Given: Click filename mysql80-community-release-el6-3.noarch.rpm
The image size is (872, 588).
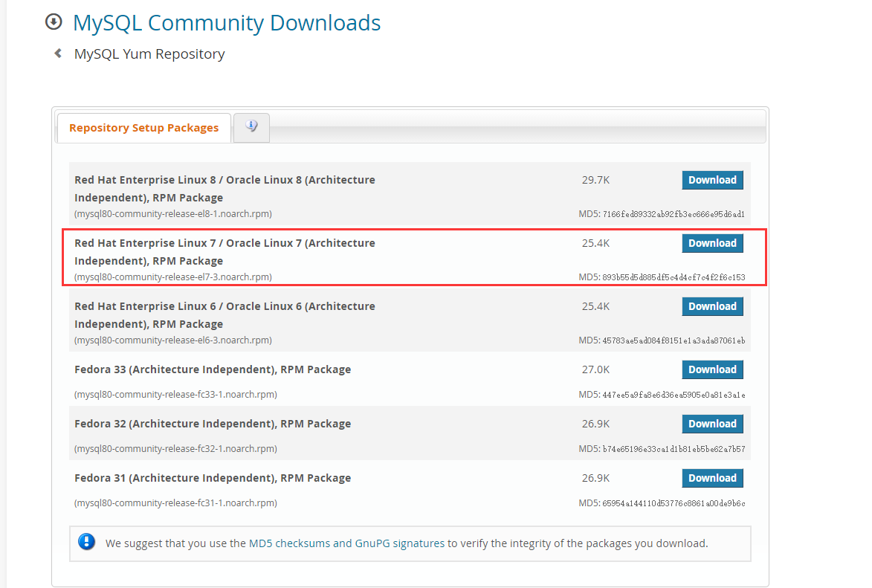Looking at the screenshot, I should coord(173,340).
